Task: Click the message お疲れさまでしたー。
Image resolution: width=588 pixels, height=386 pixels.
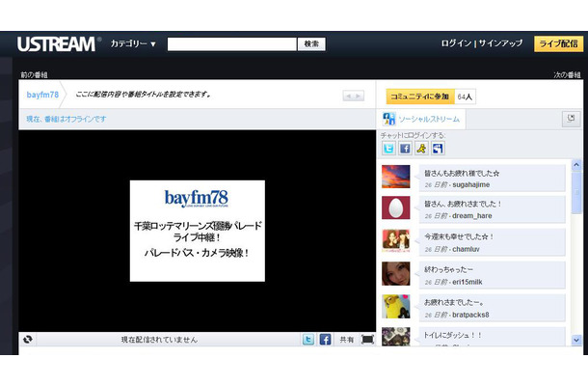Action: [455, 302]
